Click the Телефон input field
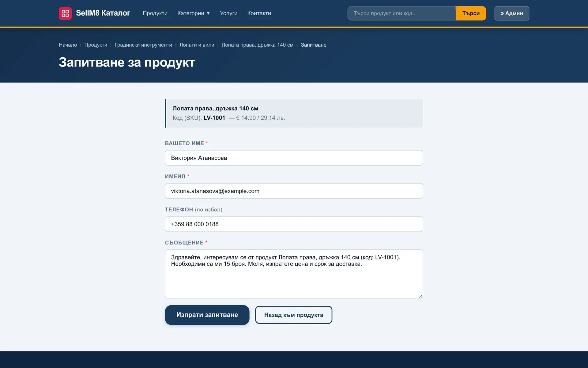This screenshot has height=368, width=588. pos(294,224)
